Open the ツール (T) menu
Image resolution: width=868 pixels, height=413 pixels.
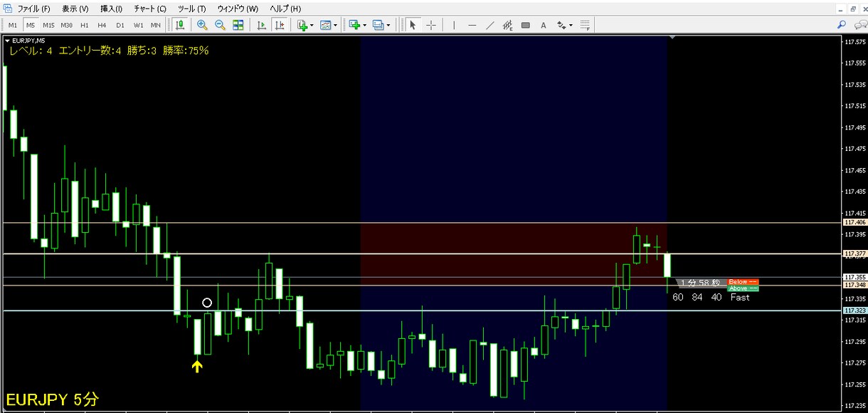pyautogui.click(x=192, y=9)
